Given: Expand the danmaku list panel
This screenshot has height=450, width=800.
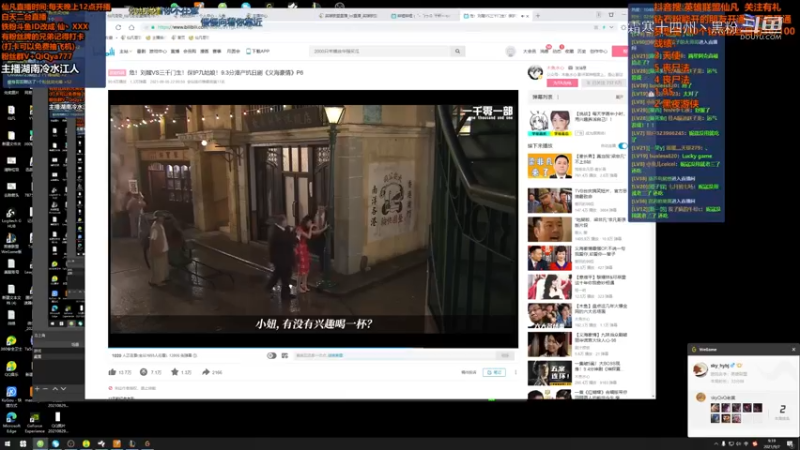Looking at the screenshot, I should pos(619,97).
